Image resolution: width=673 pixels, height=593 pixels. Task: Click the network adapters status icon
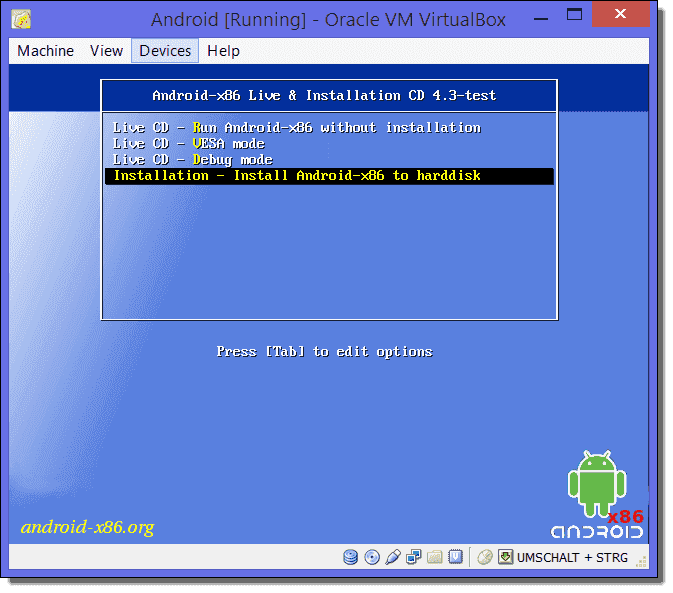pos(414,557)
